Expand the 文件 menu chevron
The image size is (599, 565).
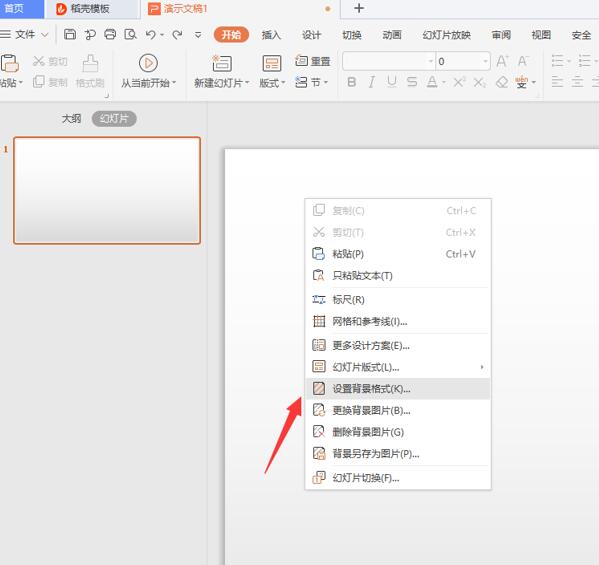coord(45,35)
